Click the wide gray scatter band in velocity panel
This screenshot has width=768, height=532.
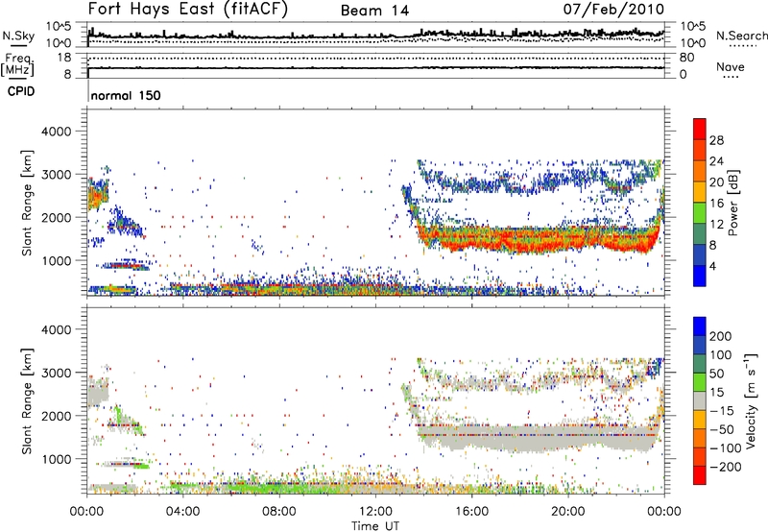pos(539,439)
